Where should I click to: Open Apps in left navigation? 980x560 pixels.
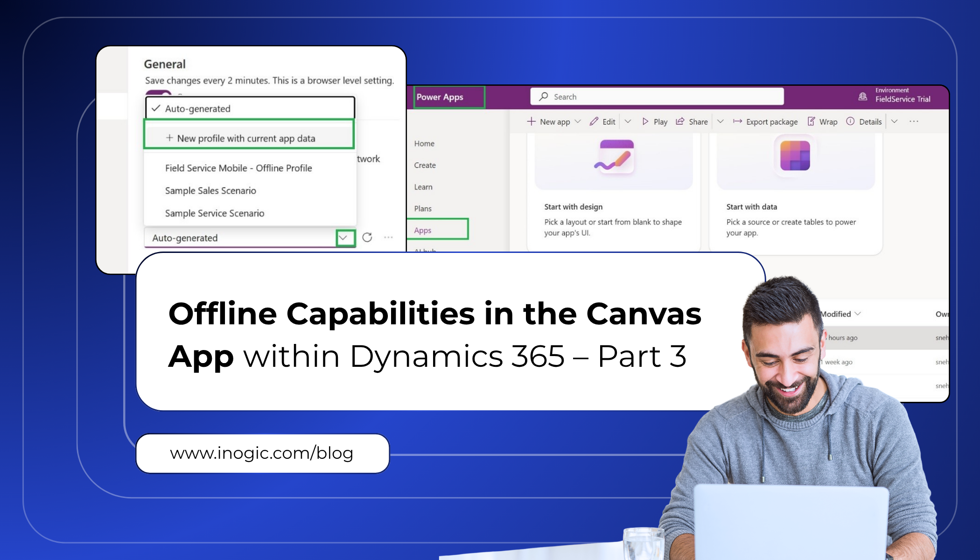[423, 230]
